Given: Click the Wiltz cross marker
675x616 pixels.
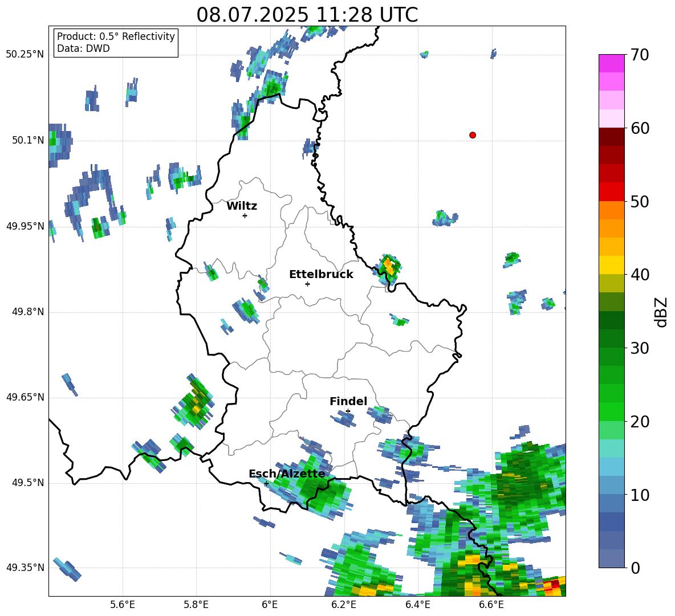Looking at the screenshot, I should coord(245,215).
